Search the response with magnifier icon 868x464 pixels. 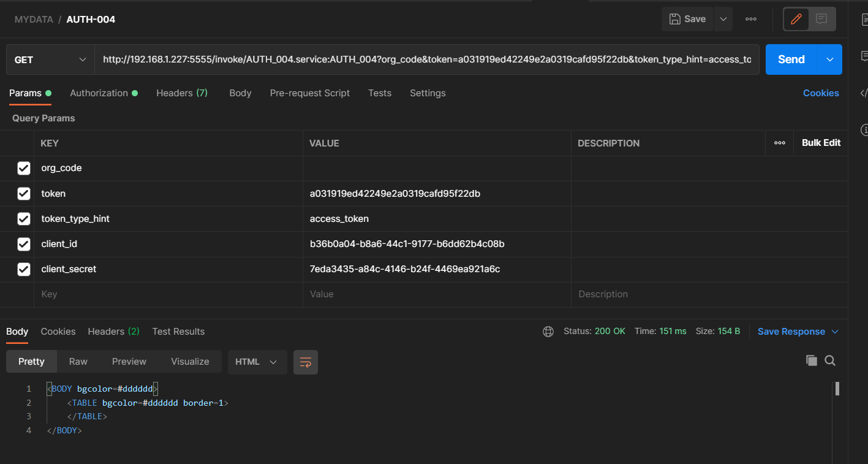830,360
